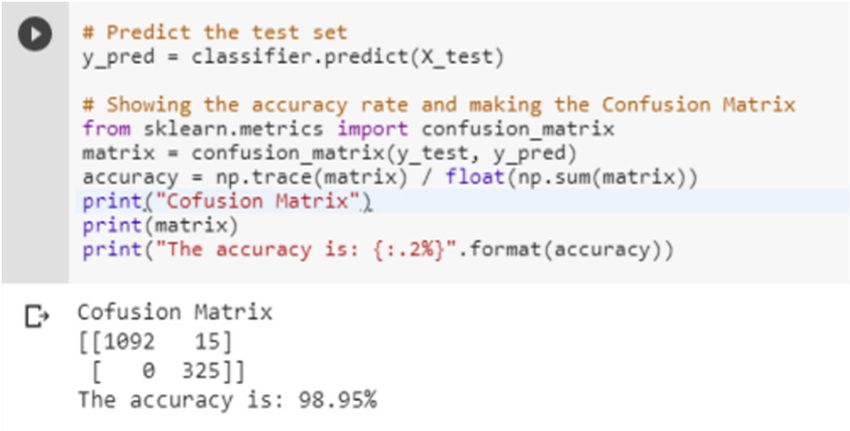850x431 pixels.
Task: Click the accuracy 98.95% output line
Action: (x=227, y=401)
